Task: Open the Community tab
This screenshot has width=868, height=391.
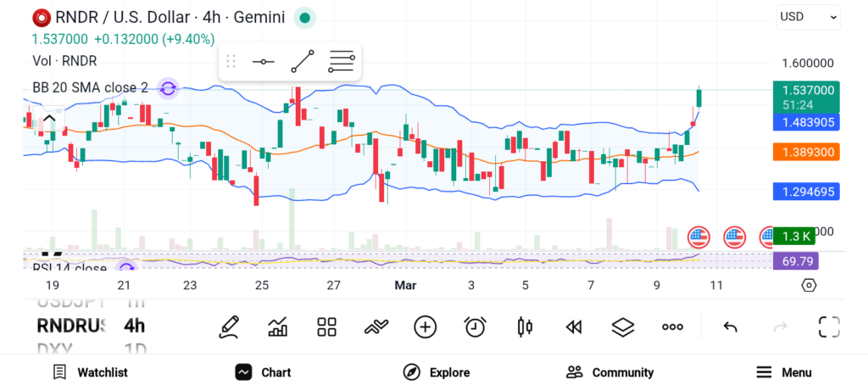Action: pyautogui.click(x=609, y=372)
